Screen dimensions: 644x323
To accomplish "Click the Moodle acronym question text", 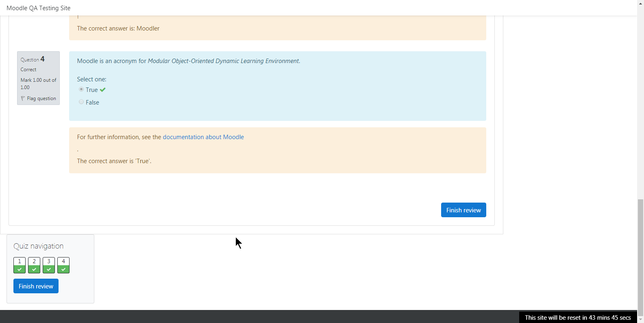I will click(189, 61).
